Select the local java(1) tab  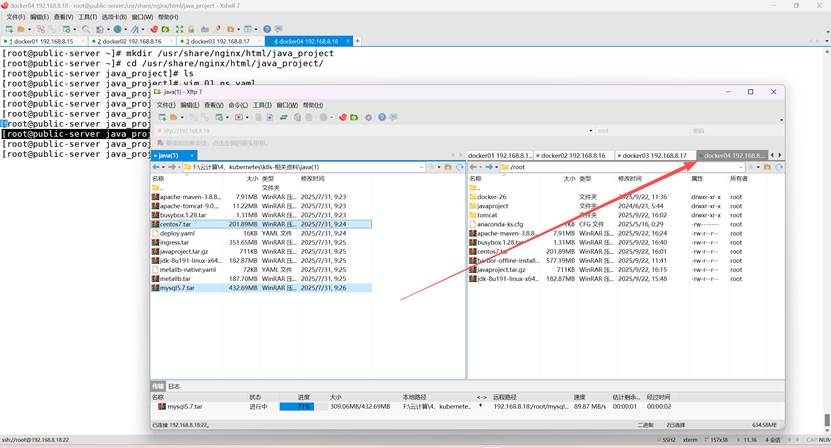coord(174,155)
